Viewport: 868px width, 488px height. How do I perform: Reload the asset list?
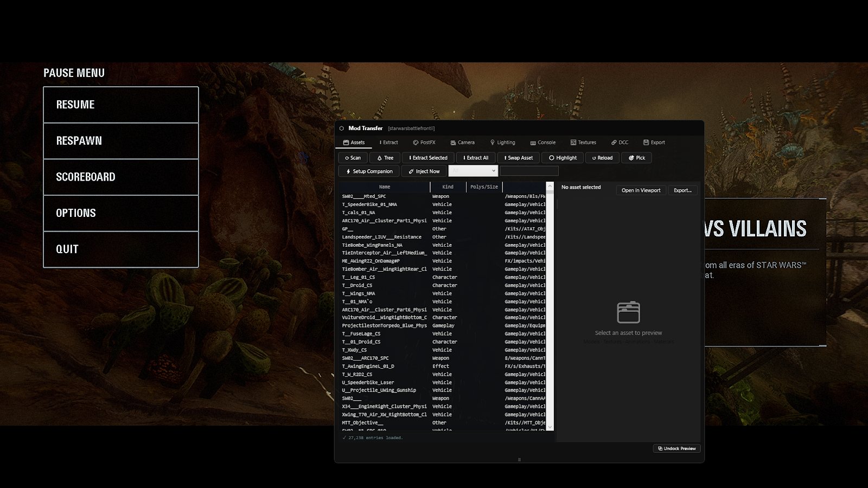click(x=602, y=158)
